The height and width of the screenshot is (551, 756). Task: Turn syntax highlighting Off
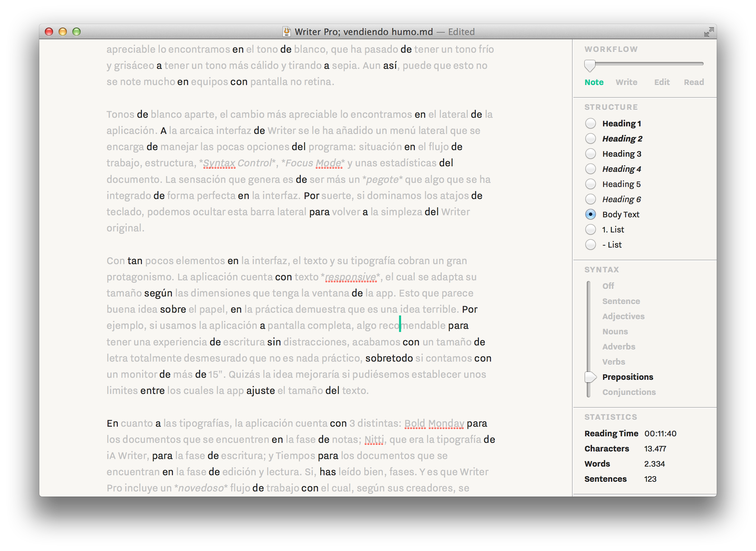608,286
